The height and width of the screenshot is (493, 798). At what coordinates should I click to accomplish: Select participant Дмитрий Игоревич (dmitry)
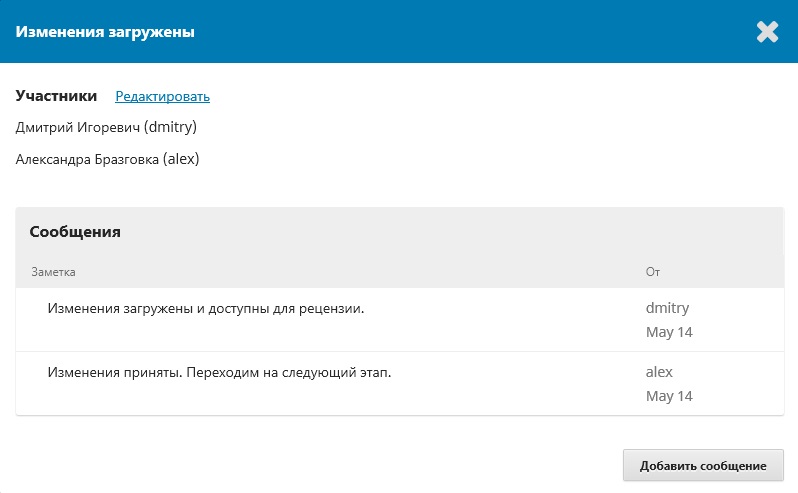point(106,127)
